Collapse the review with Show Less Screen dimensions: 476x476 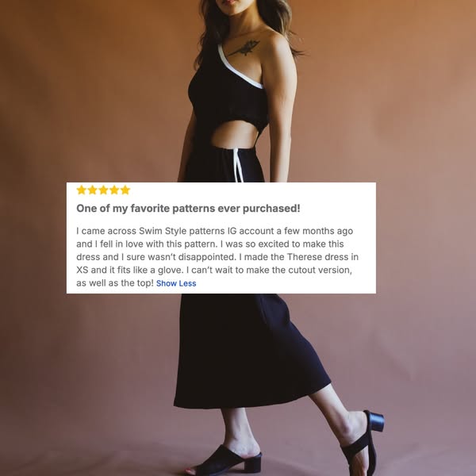point(176,283)
